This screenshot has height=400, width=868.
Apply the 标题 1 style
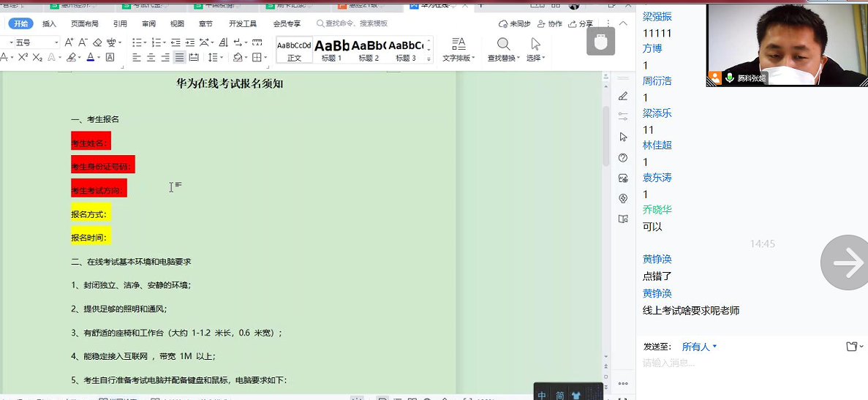331,50
